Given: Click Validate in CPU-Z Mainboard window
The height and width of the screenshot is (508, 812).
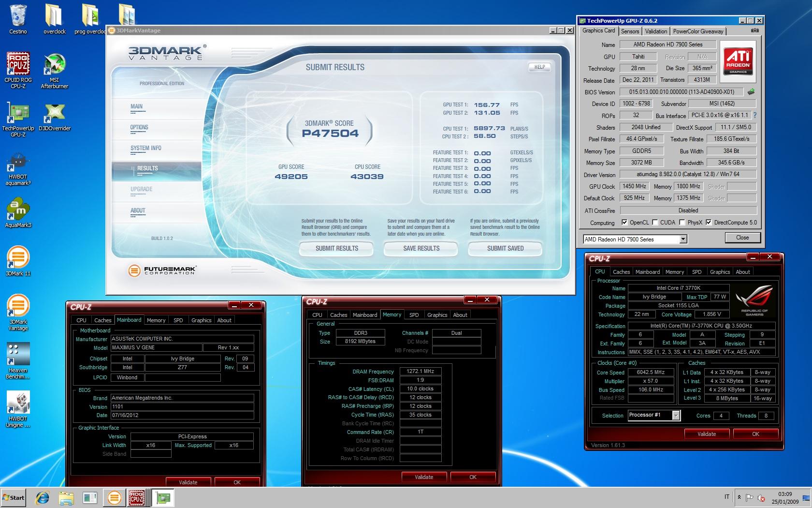Looking at the screenshot, I should (188, 482).
